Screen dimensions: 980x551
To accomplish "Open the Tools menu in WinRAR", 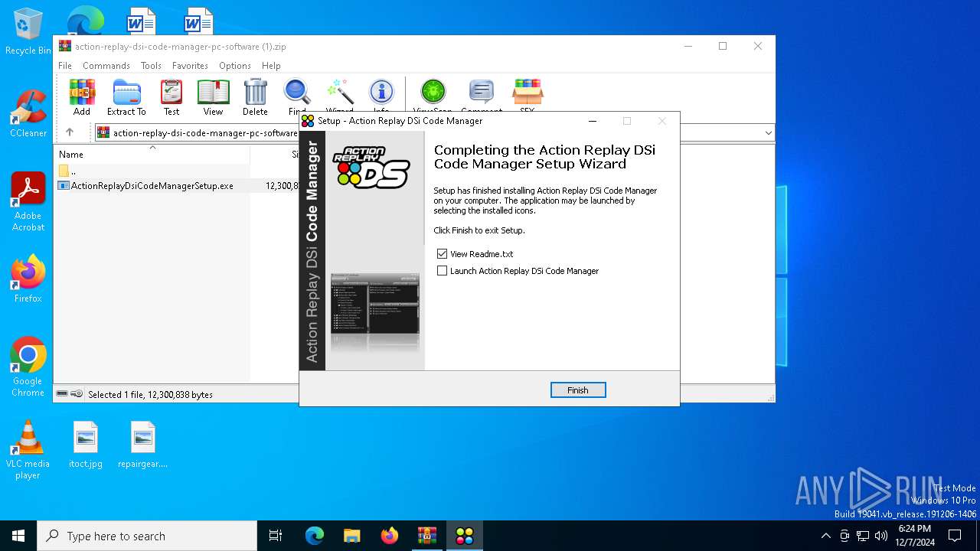I will pyautogui.click(x=151, y=66).
